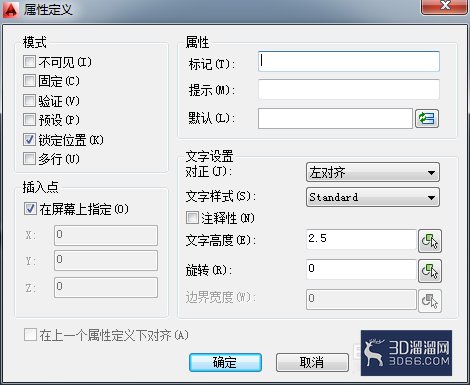Focus the 标记(T) text field

pyautogui.click(x=349, y=61)
